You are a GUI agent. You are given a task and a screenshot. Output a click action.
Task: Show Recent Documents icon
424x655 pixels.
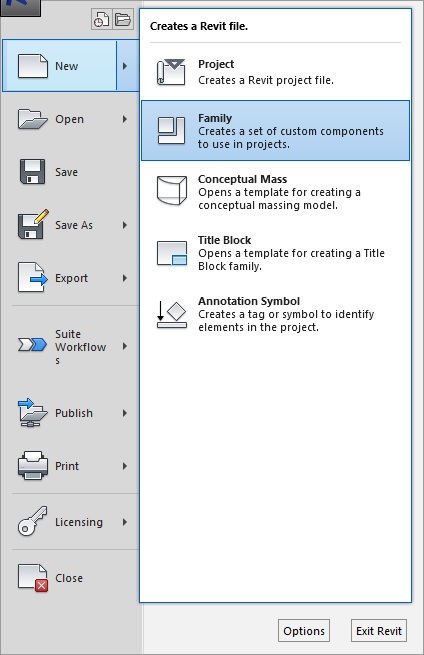tap(102, 19)
